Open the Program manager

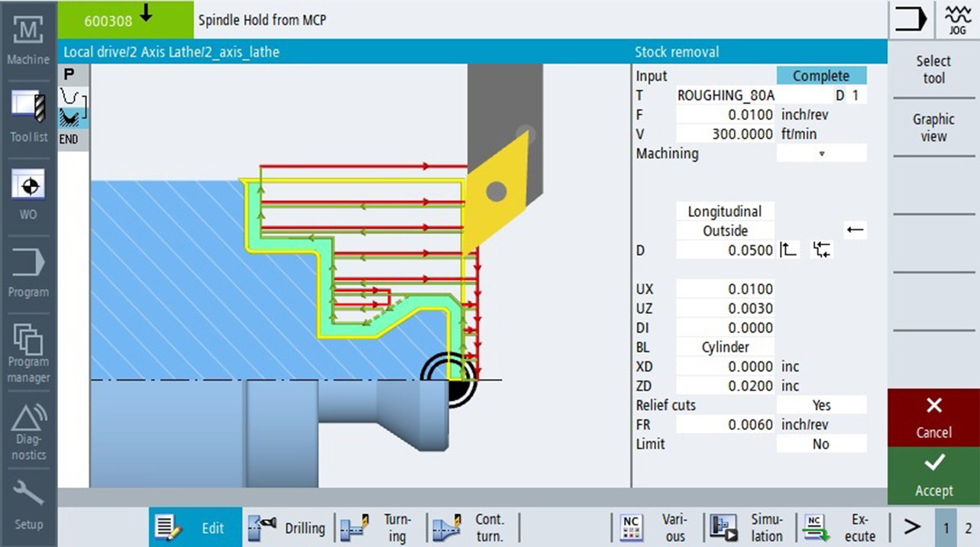point(28,351)
